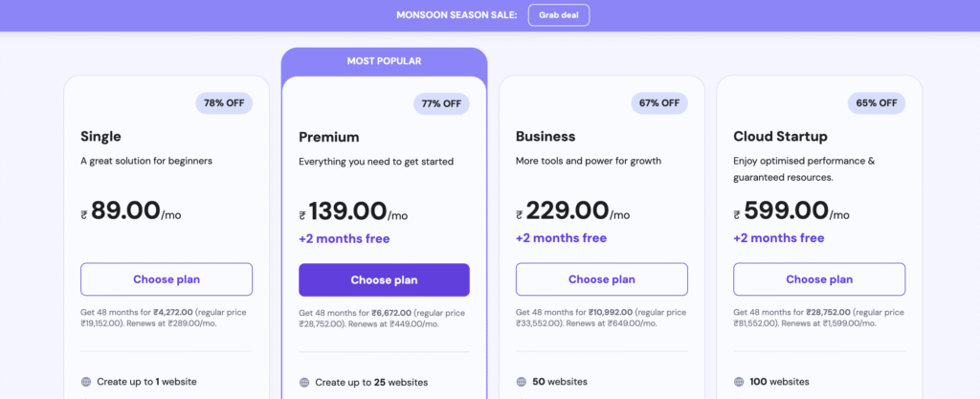Image resolution: width=980 pixels, height=399 pixels.
Task: Select the MOST POPULAR banner label
Action: coord(384,61)
